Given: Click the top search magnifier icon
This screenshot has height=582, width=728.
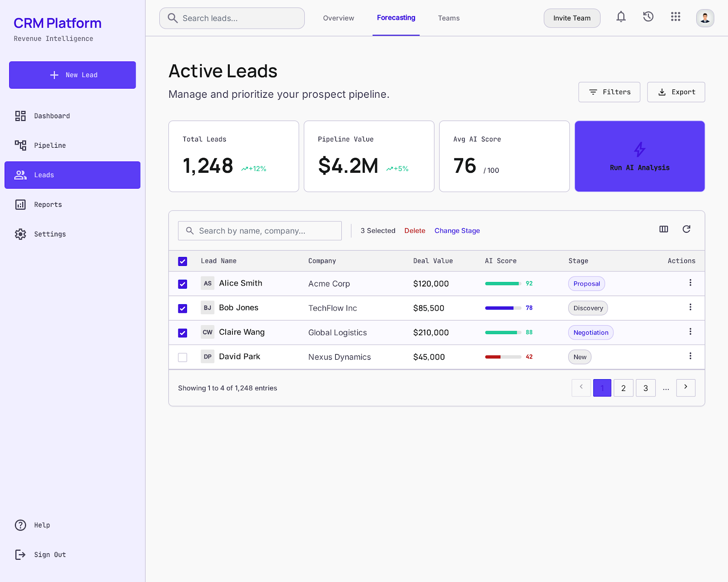Looking at the screenshot, I should point(172,18).
